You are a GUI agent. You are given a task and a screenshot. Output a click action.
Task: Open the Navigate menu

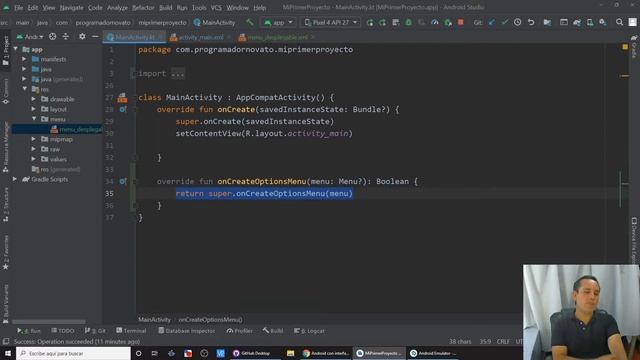click(x=71, y=7)
